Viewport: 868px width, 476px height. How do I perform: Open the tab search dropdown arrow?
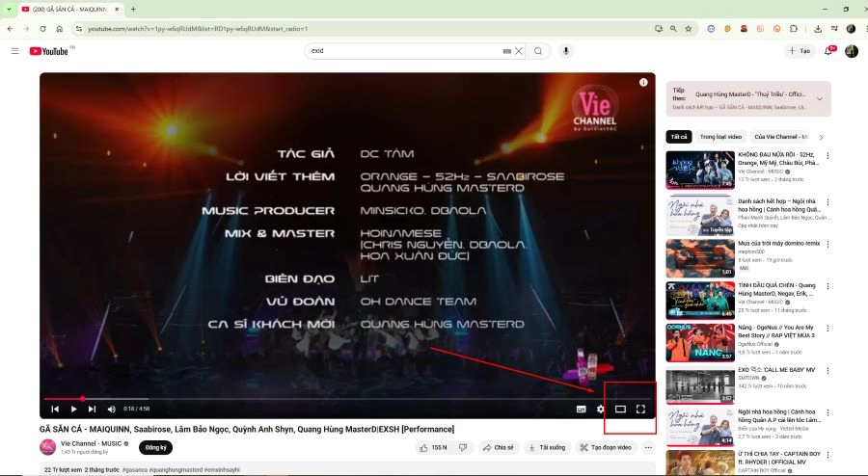point(9,10)
